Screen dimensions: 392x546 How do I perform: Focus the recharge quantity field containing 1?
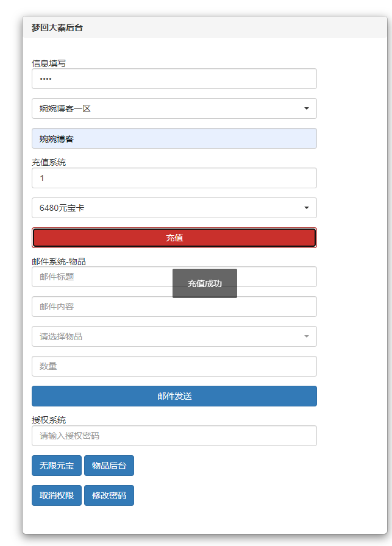[x=174, y=178]
